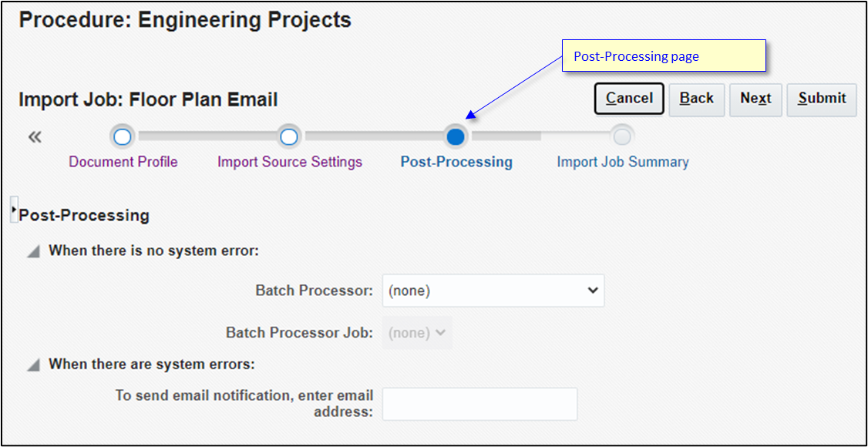Collapse the 'When there are system errors' section

32,364
